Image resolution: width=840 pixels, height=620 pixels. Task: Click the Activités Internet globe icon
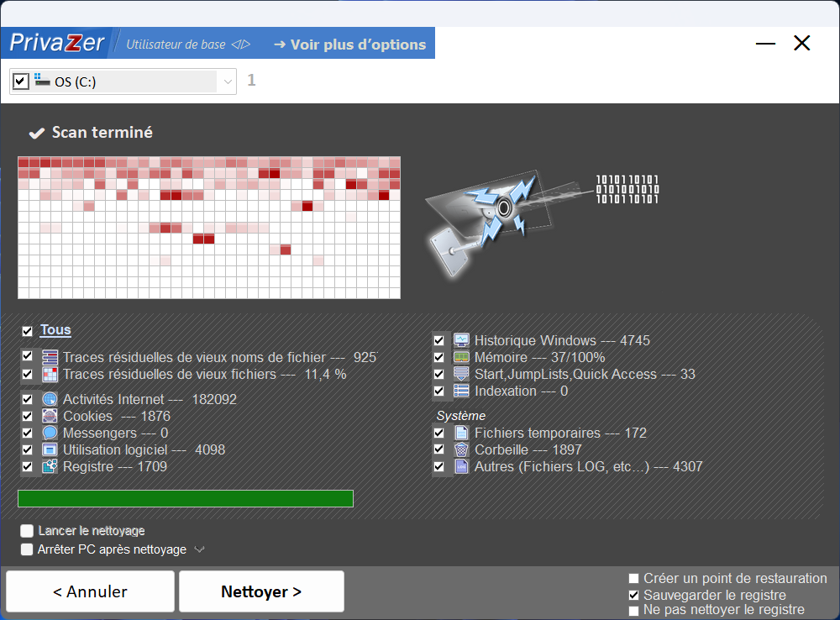pyautogui.click(x=50, y=399)
